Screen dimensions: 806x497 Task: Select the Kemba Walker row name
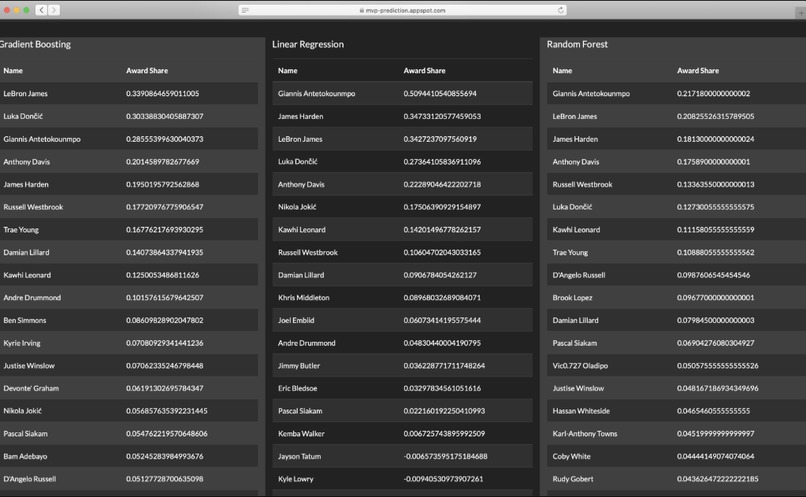301,434
